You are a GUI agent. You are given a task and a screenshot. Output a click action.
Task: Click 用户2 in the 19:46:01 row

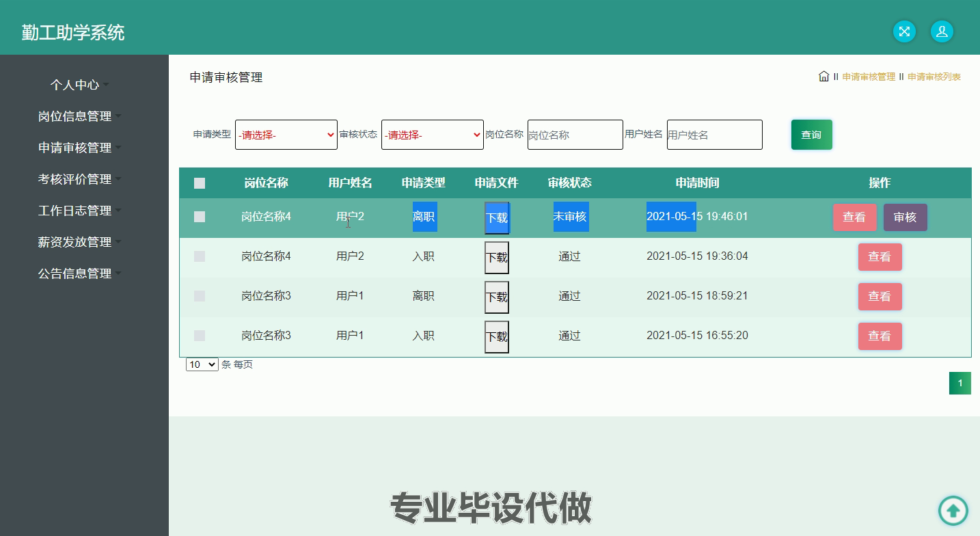pos(350,217)
